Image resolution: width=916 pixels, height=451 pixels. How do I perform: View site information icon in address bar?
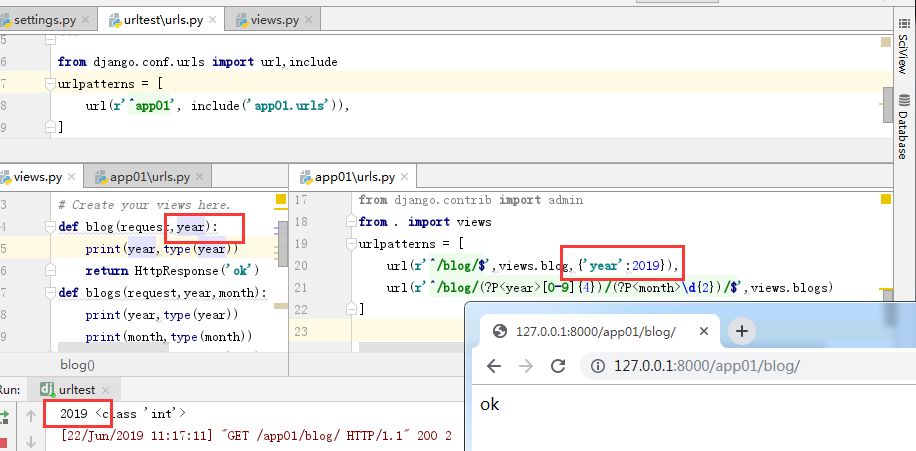click(597, 366)
